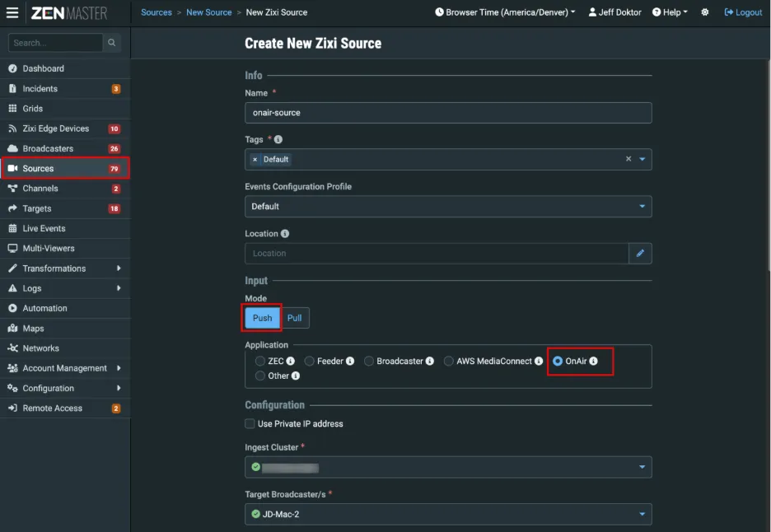Click the info icon beside AWS MediaConnect
This screenshot has height=532, width=771.
tap(539, 361)
